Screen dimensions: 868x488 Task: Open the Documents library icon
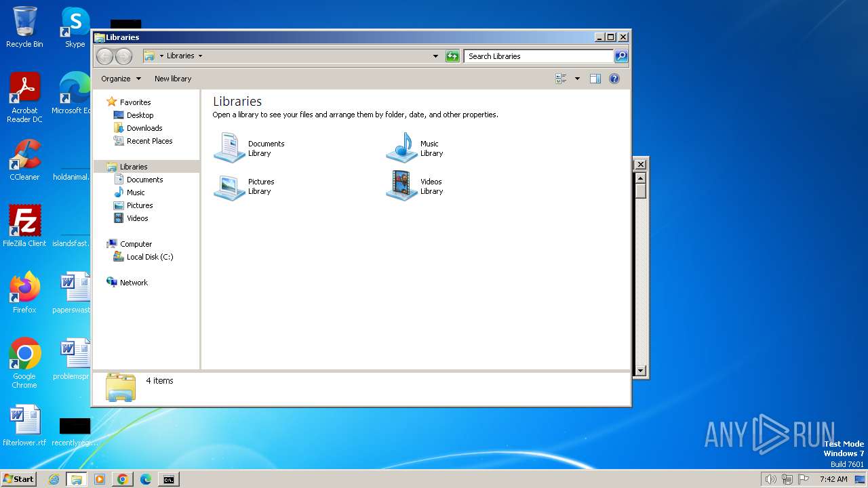click(229, 148)
